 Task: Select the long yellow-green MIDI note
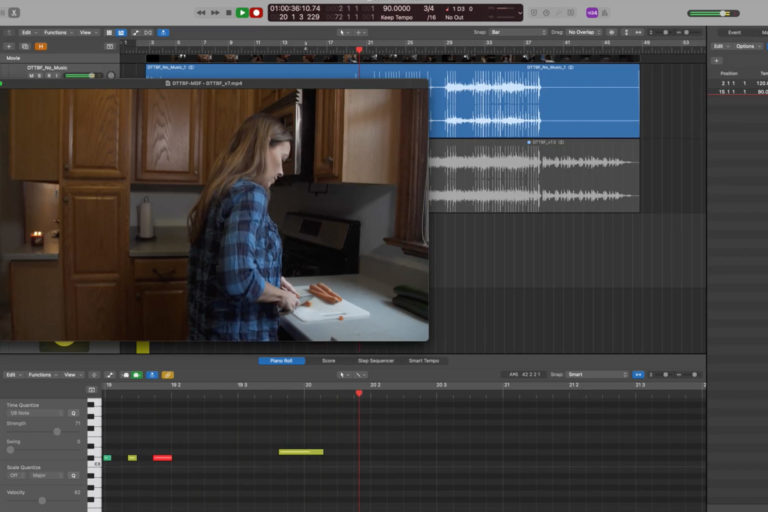(x=301, y=452)
